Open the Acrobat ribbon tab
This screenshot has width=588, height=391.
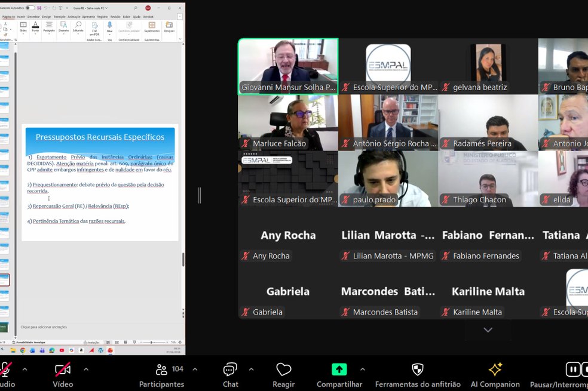[148, 17]
